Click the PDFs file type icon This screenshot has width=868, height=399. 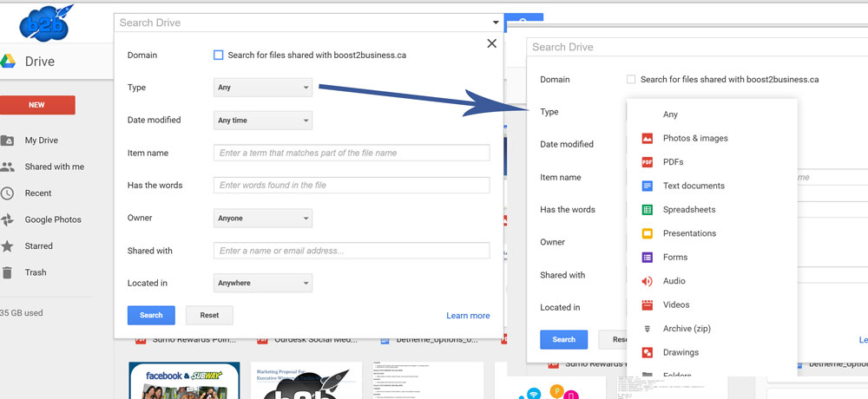pyautogui.click(x=647, y=162)
